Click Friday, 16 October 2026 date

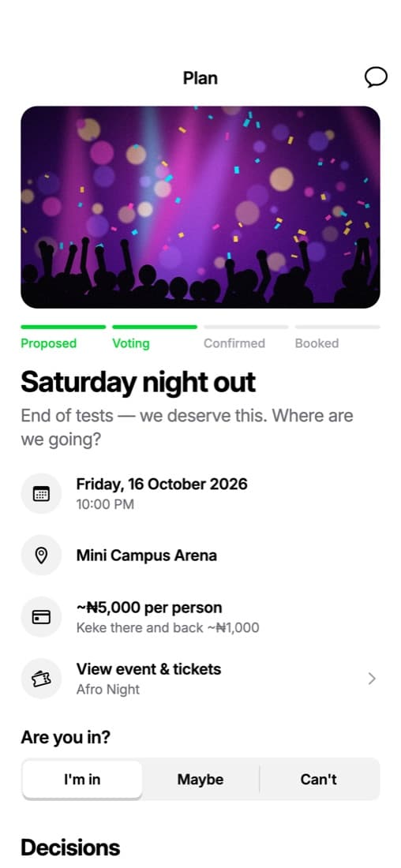(x=162, y=484)
